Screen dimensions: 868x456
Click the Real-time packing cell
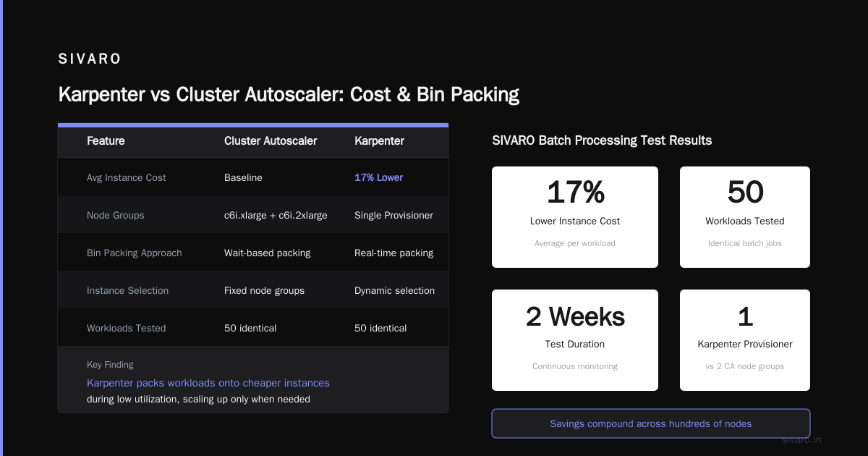click(393, 253)
